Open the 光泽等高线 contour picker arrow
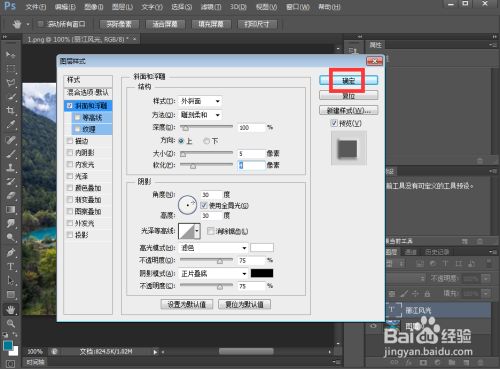Screen dimensions: 500x369 pyautogui.click(x=197, y=231)
